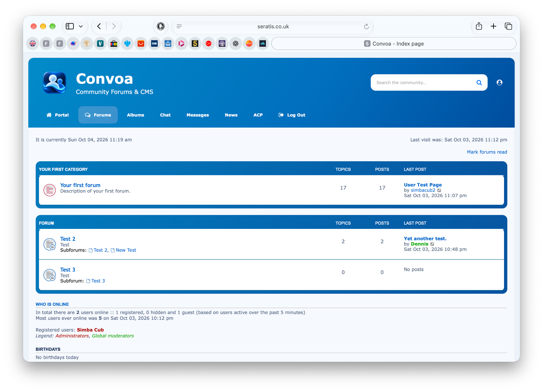
Task: Open the 'User Test Page' last post
Action: (423, 185)
